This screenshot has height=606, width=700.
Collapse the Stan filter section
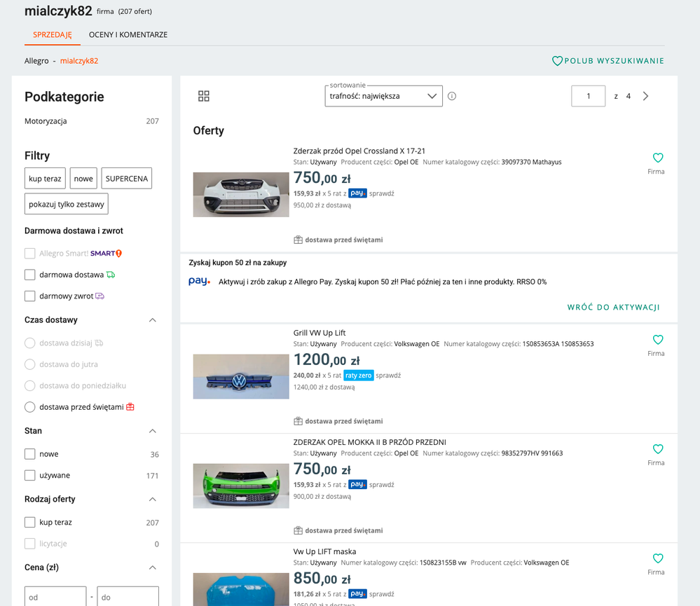[x=153, y=431]
